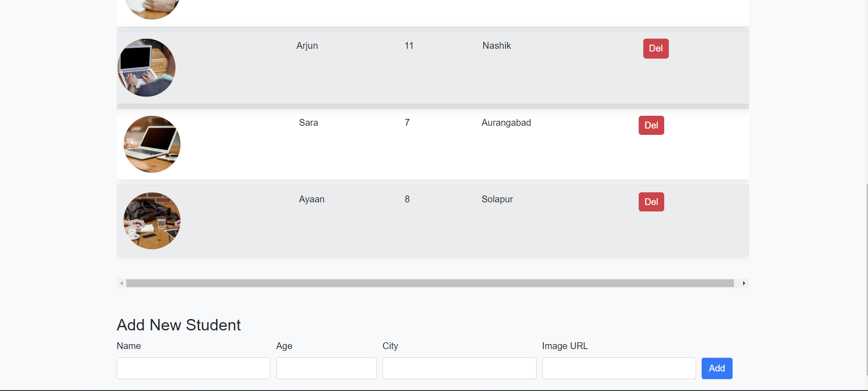Focus the Age input field
Viewport: 868px width, 391px height.
pyautogui.click(x=326, y=368)
